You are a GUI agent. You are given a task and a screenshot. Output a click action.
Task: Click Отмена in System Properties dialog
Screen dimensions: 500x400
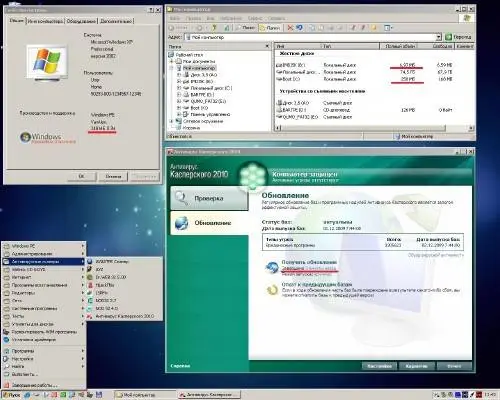tap(113, 176)
